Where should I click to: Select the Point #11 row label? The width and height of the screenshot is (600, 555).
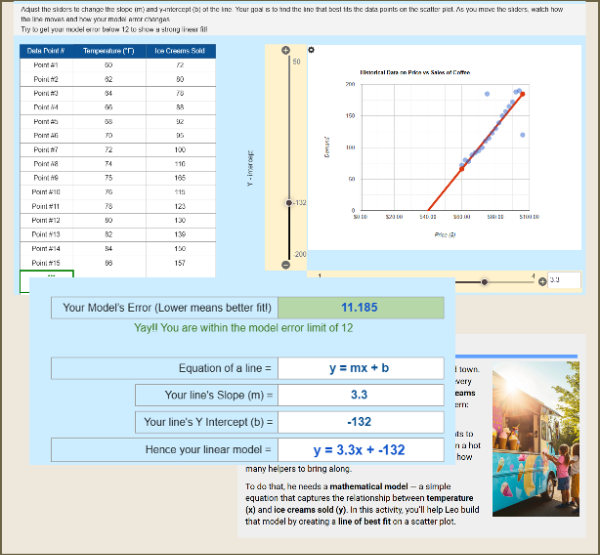pos(46,206)
